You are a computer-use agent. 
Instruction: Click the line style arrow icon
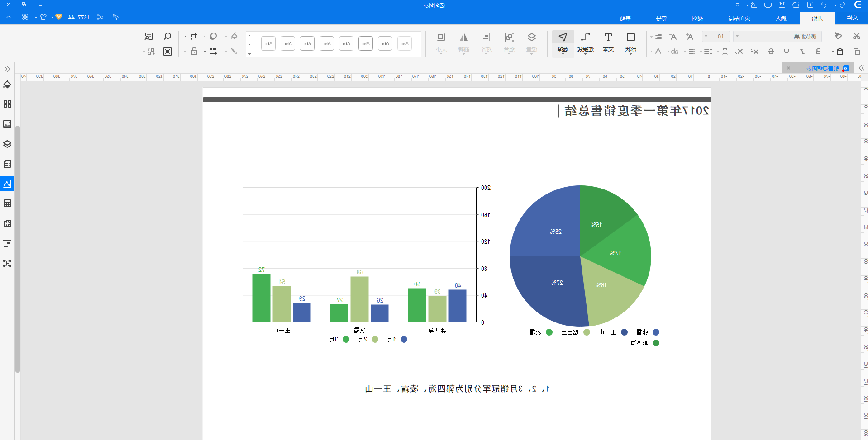click(x=213, y=52)
